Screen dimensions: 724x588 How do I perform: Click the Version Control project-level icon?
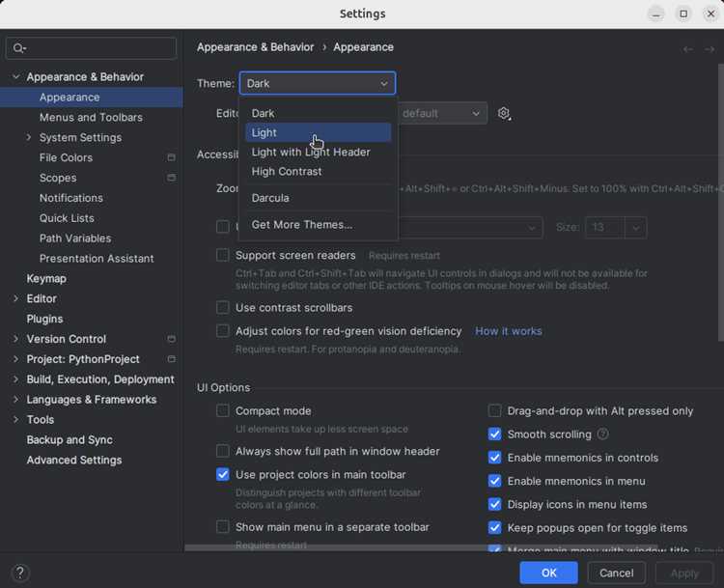(171, 339)
